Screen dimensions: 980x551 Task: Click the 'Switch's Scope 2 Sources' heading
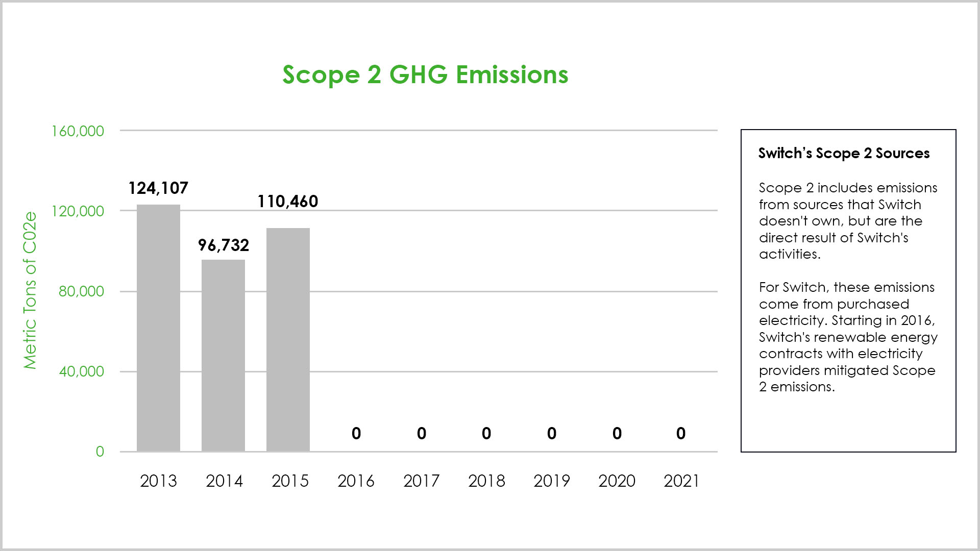844,154
